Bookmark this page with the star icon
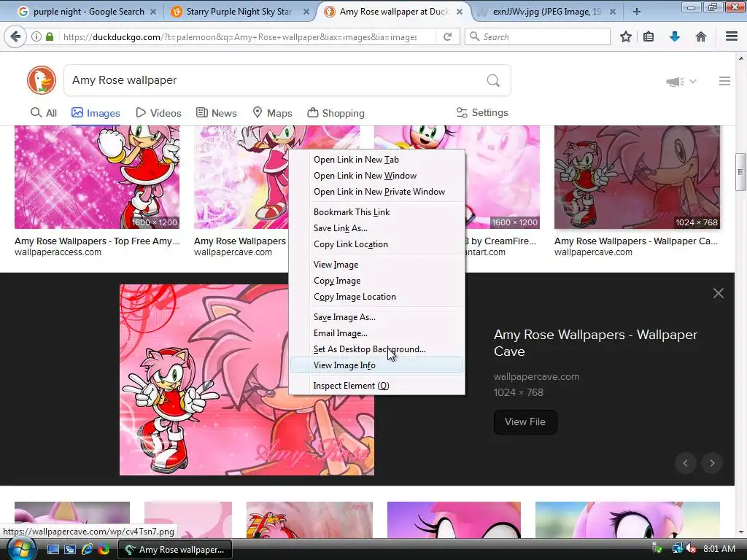 626,36
